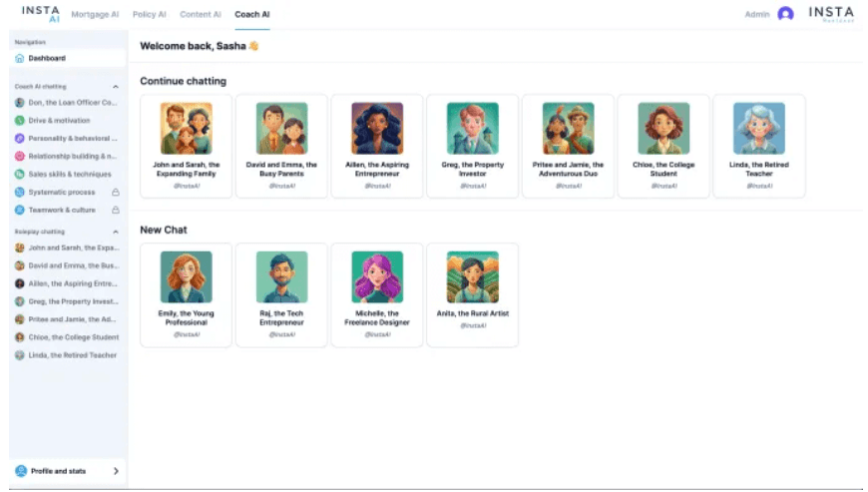Screen dimensions: 868x492
Task: Collapse the Roleplay chatting section
Action: click(115, 232)
